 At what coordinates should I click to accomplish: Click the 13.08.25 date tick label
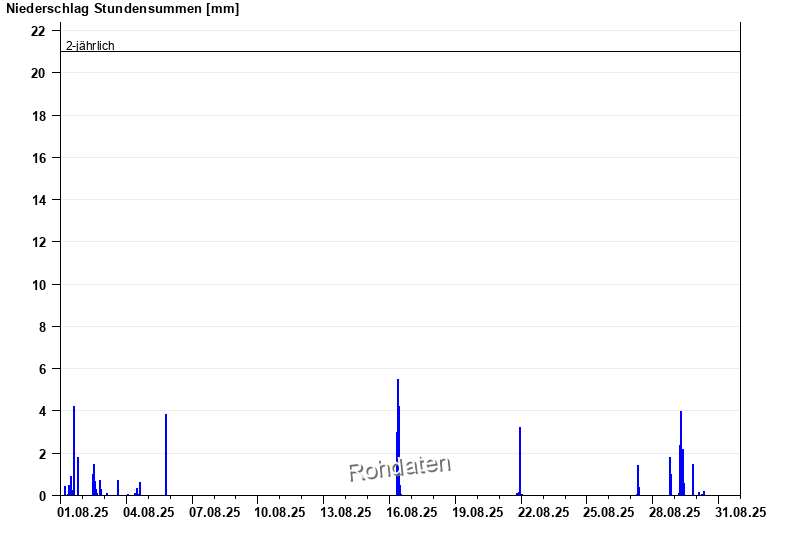[346, 512]
